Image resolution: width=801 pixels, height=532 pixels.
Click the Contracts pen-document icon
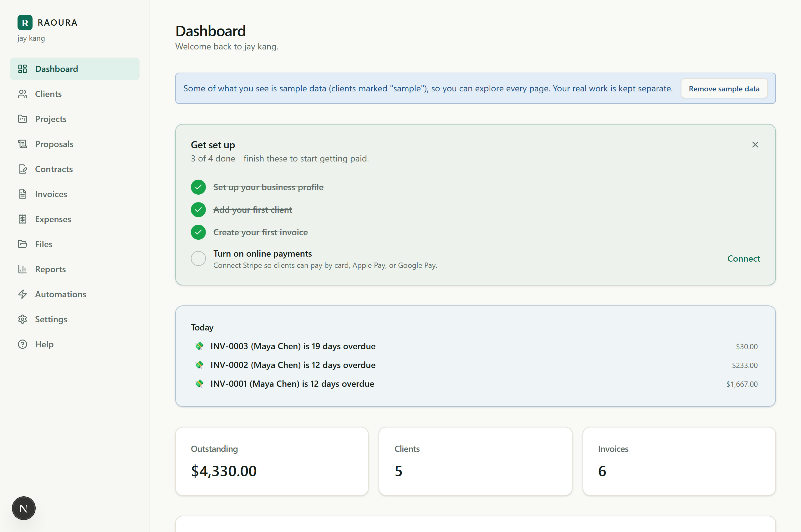23,169
